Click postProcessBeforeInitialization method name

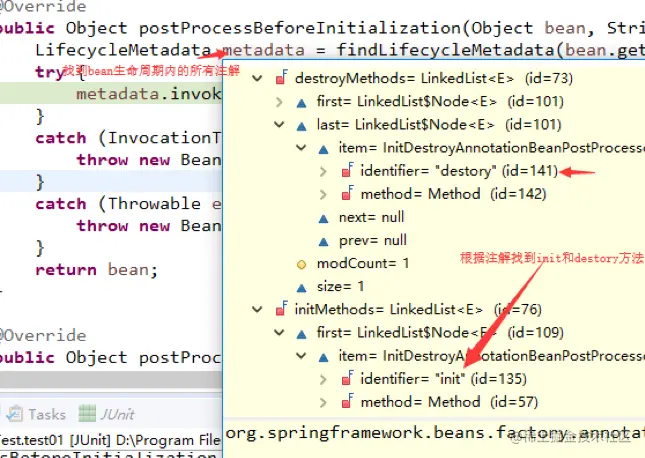(x=299, y=28)
